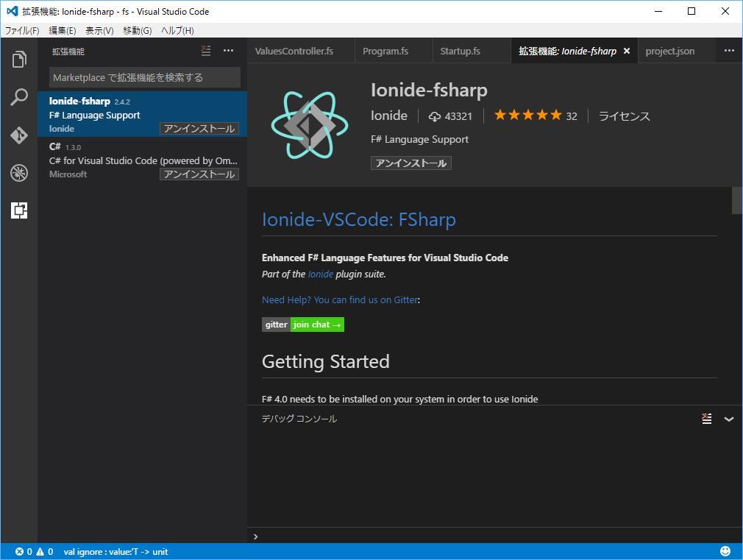The height and width of the screenshot is (560, 743).
Task: Clear the extensions search results icon
Action: point(206,51)
